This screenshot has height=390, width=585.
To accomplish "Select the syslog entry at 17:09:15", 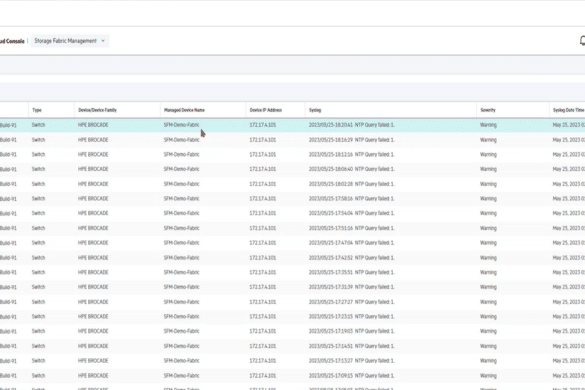I will pyautogui.click(x=292, y=375).
